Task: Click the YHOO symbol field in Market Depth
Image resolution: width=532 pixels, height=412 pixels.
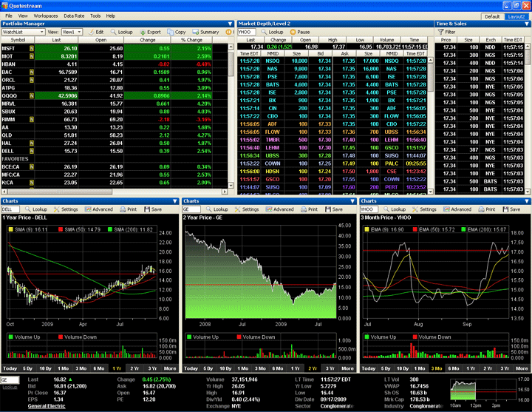Action: tap(248, 33)
